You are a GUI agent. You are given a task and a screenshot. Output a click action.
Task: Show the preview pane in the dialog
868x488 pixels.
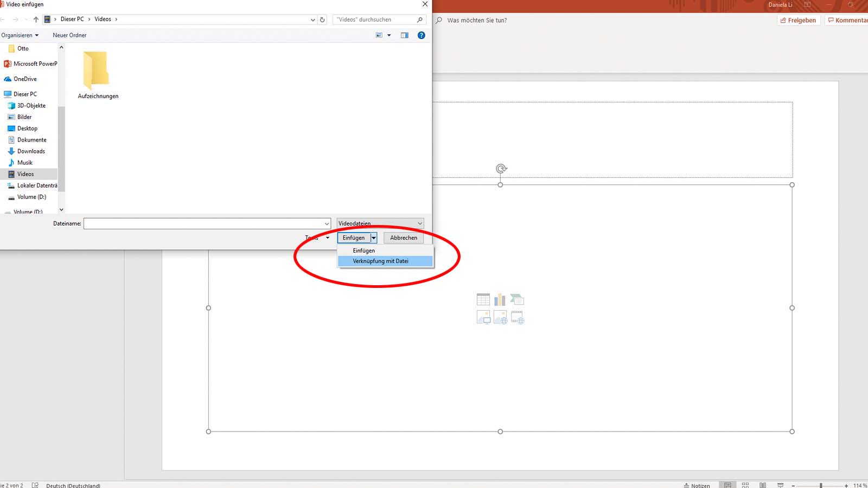pyautogui.click(x=404, y=35)
